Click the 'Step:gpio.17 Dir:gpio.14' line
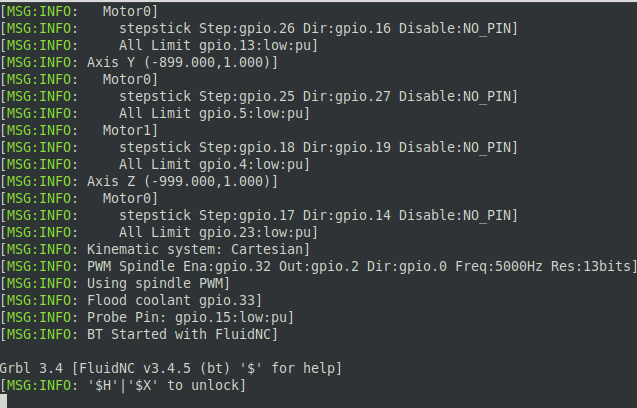Screen dimensions: 637x408 pos(259,215)
